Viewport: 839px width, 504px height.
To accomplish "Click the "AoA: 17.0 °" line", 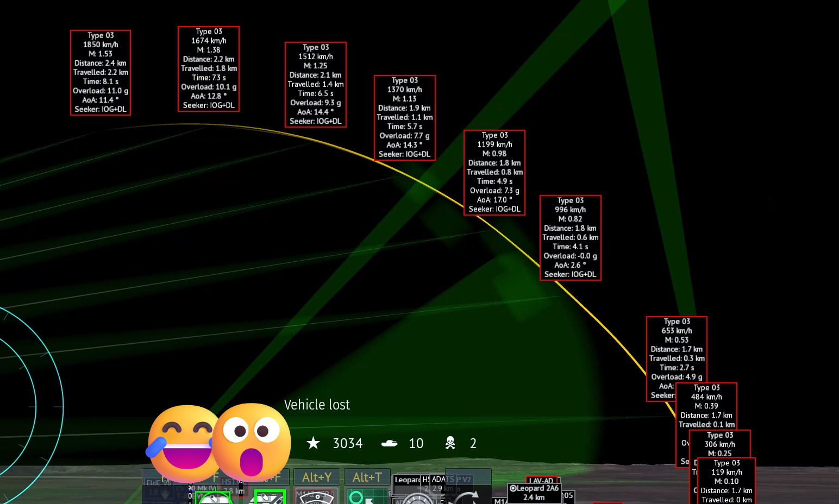I will [x=494, y=200].
